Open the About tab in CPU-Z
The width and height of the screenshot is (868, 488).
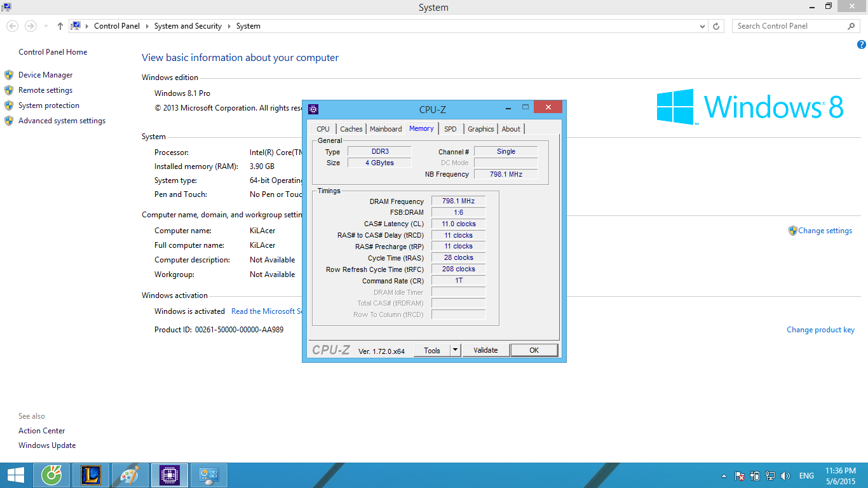[x=511, y=129]
